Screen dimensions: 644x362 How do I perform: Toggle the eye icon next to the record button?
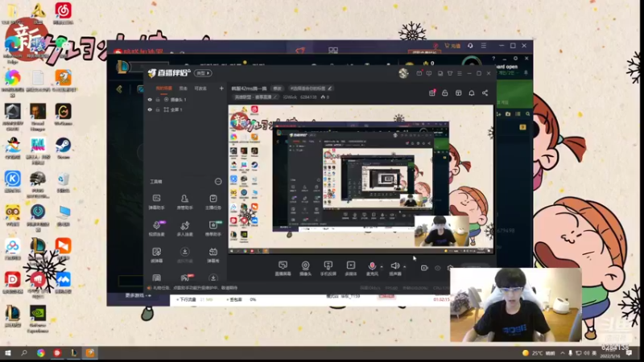[438, 268]
